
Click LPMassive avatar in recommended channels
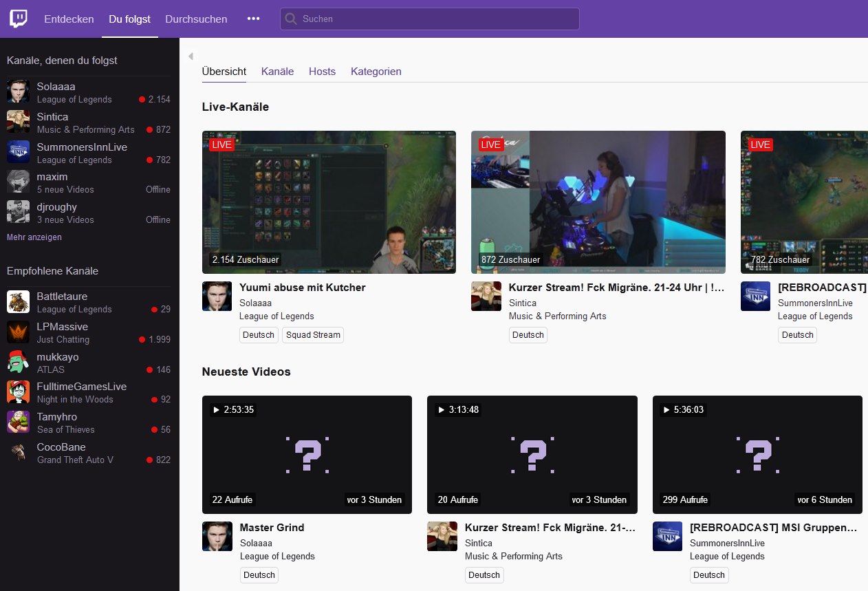pyautogui.click(x=18, y=332)
